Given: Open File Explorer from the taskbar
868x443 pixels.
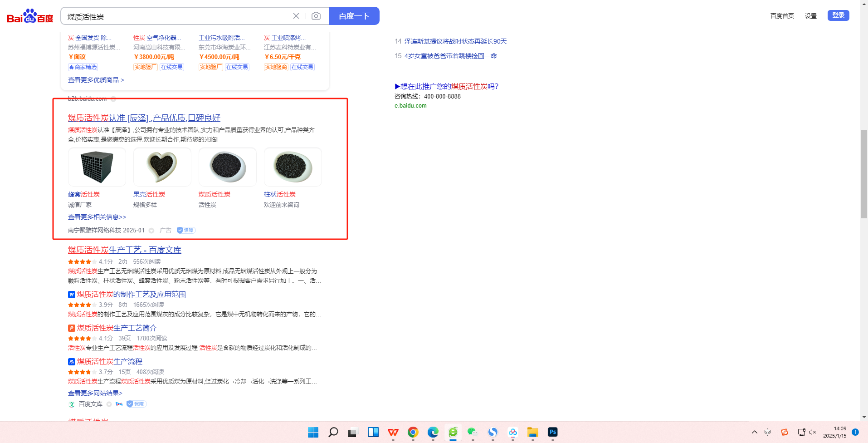Looking at the screenshot, I should [x=532, y=432].
